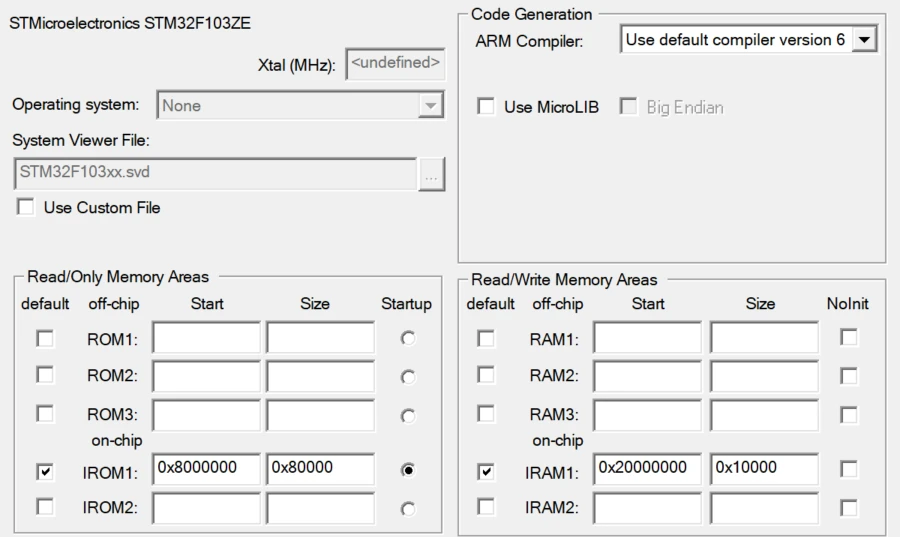
Task: Enable NoInit for RAM3
Action: pyautogui.click(x=848, y=415)
